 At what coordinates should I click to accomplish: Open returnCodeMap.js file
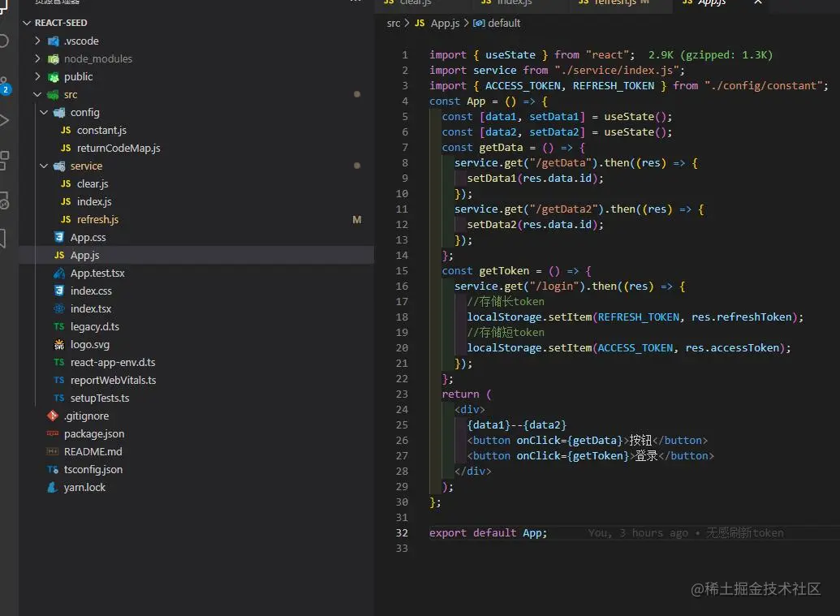click(x=118, y=148)
